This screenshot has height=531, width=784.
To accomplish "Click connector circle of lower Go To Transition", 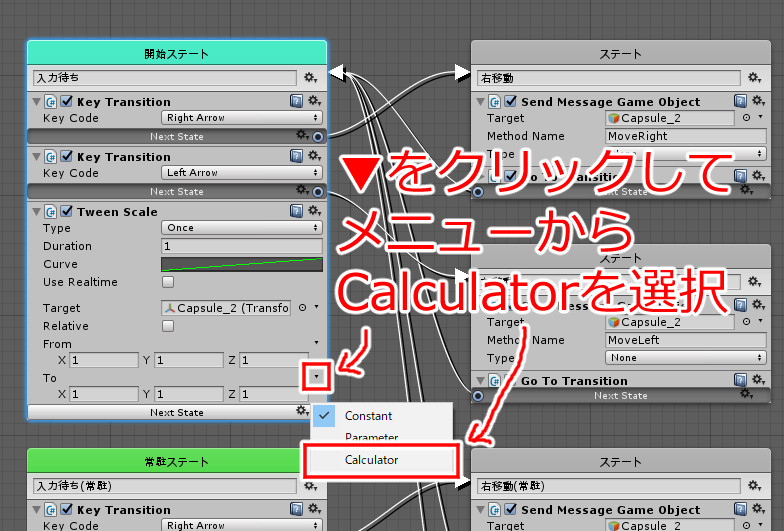I will (478, 396).
